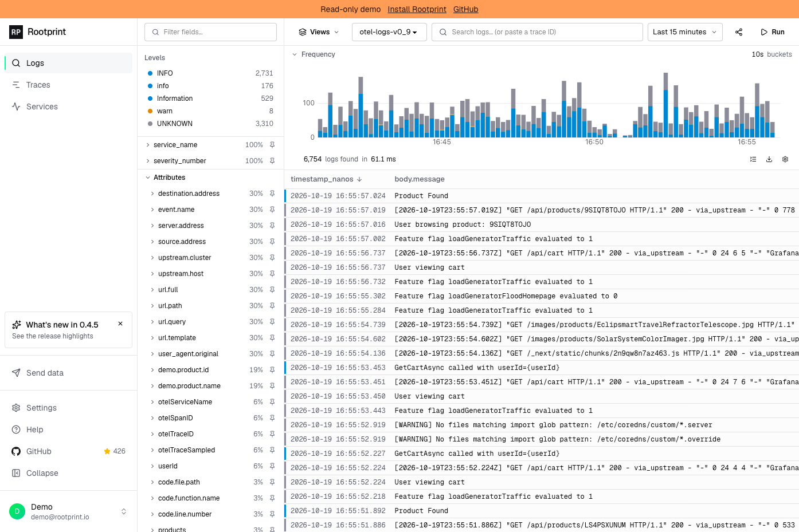Open the Demo account switcher
The image size is (799, 532).
[x=68, y=511]
